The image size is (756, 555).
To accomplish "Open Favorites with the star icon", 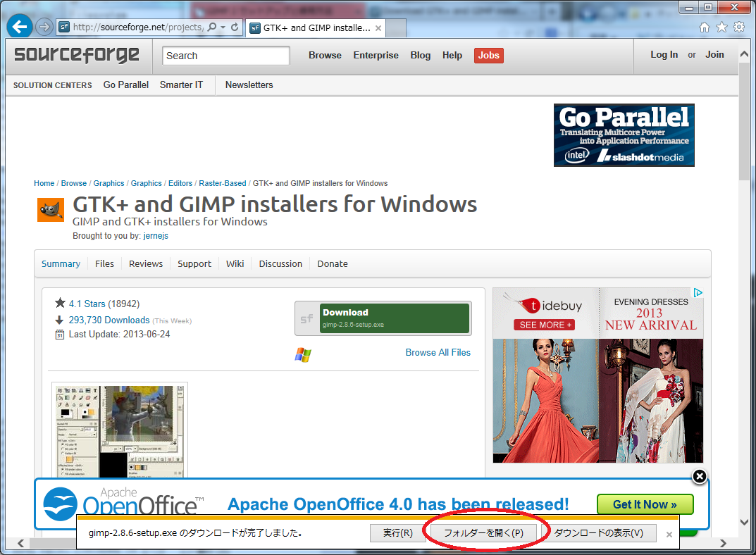I will click(x=721, y=27).
